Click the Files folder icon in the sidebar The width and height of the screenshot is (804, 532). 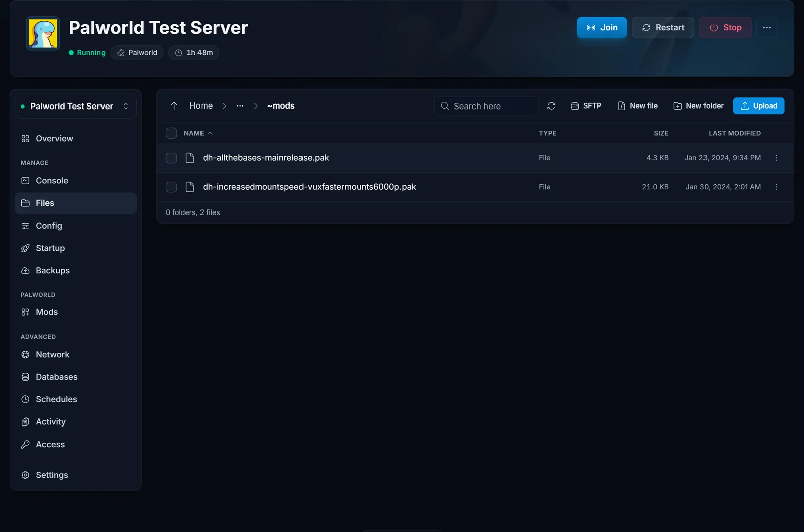click(25, 203)
